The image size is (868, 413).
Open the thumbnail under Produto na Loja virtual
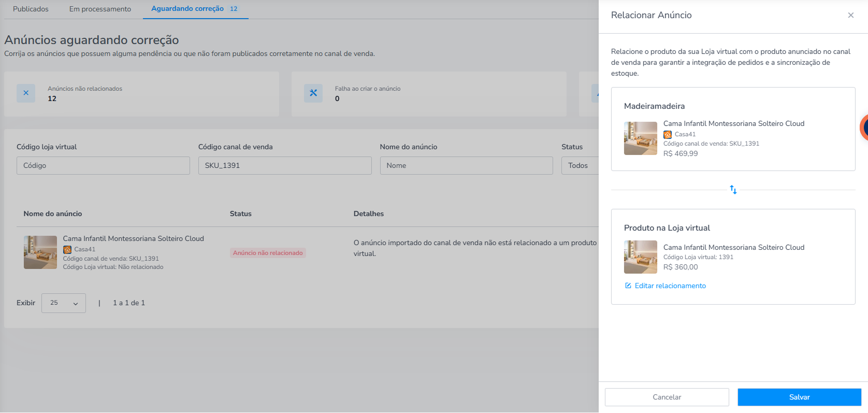point(641,257)
